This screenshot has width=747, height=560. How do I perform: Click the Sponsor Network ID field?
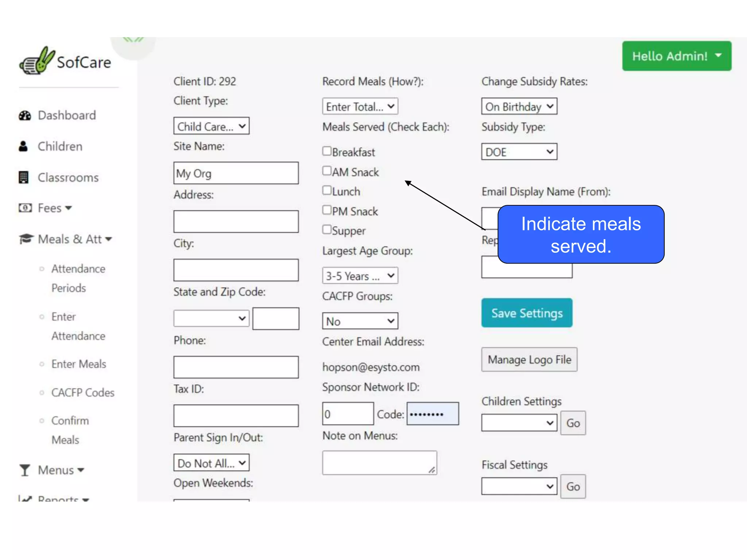pyautogui.click(x=348, y=414)
